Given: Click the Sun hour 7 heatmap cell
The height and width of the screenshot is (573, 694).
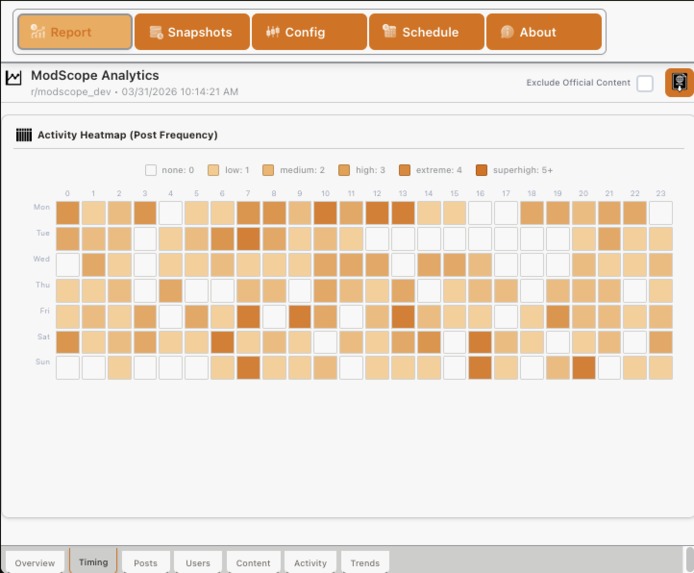Looking at the screenshot, I should tap(248, 368).
